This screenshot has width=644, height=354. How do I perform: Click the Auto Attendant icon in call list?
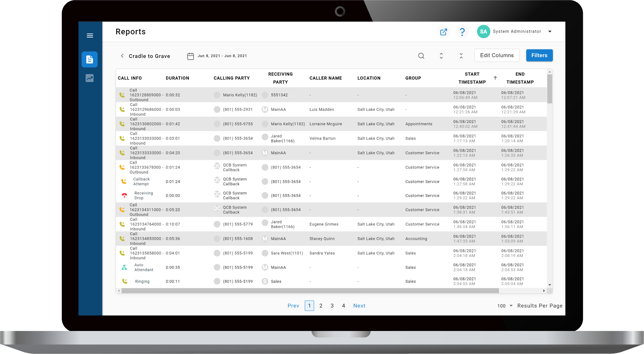tap(124, 267)
